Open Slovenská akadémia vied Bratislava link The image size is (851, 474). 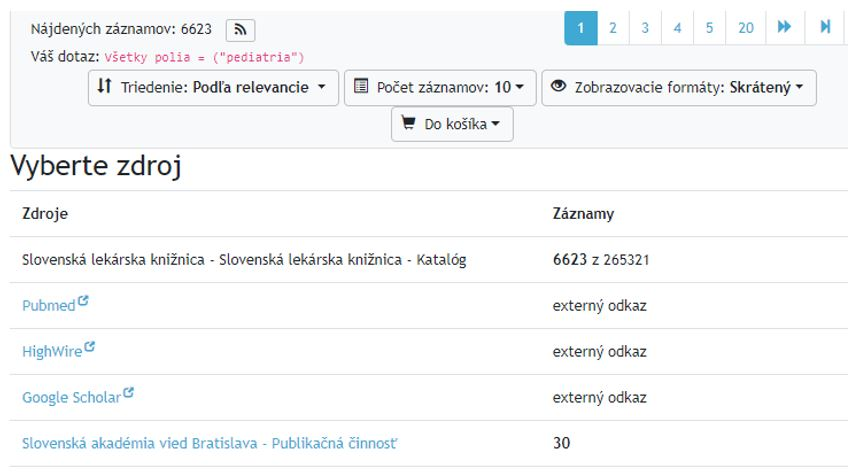click(x=215, y=443)
